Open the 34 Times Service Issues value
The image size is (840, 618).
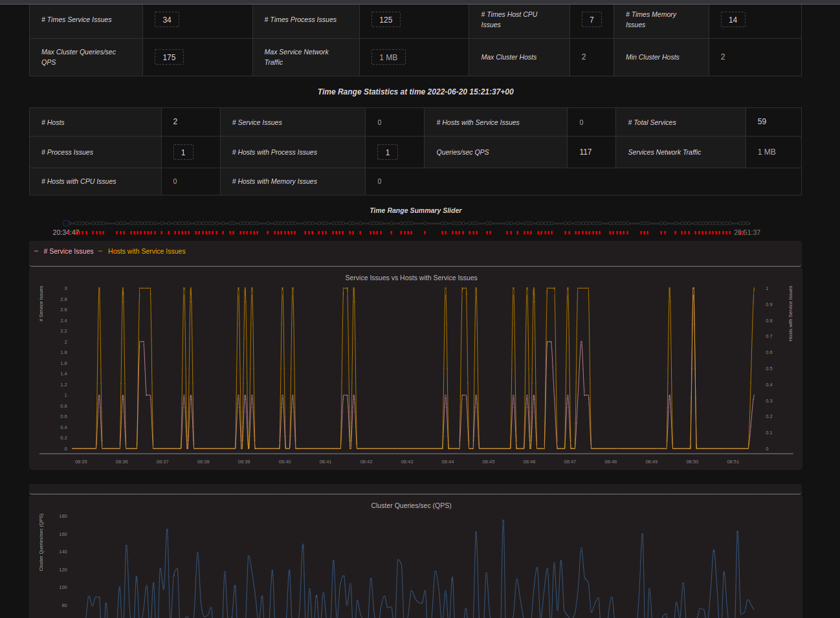[167, 19]
